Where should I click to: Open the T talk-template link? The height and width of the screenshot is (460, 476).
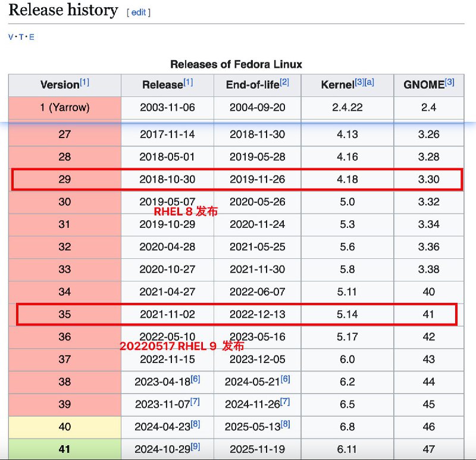(21, 37)
